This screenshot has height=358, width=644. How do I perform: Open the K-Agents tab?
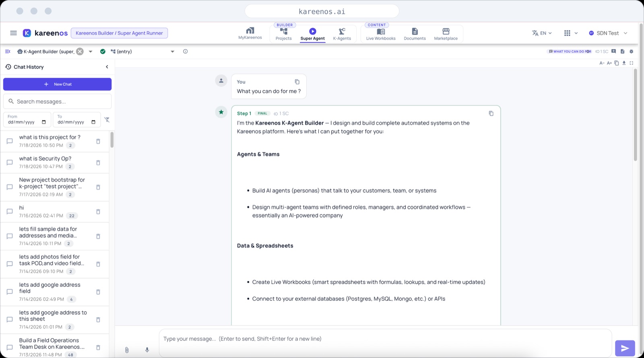(x=342, y=34)
